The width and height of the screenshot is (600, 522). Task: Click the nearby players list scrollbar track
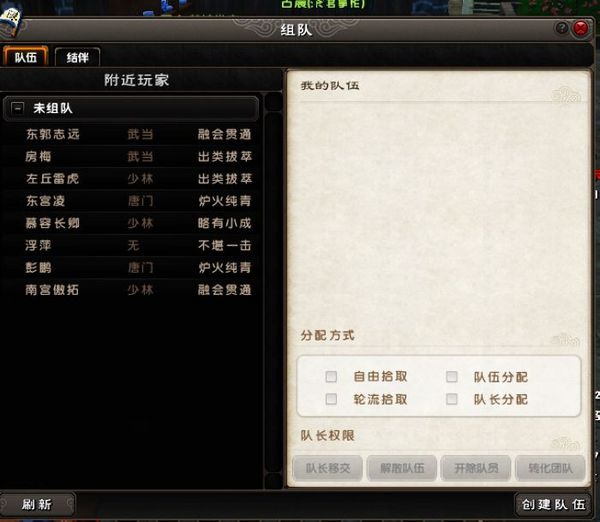[274, 292]
